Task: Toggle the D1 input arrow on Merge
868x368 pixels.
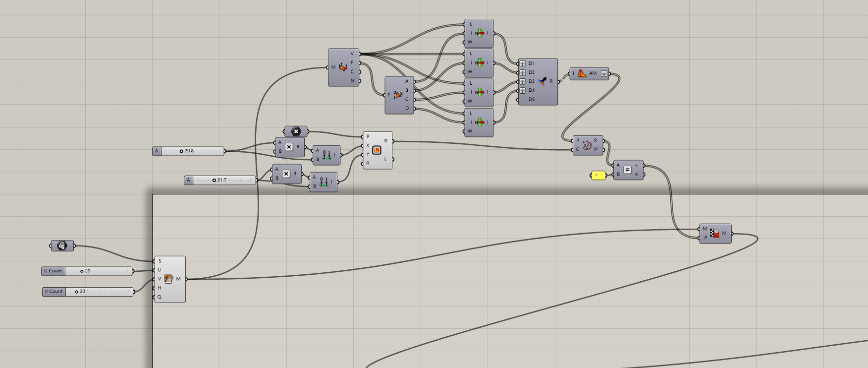Action: (x=522, y=63)
